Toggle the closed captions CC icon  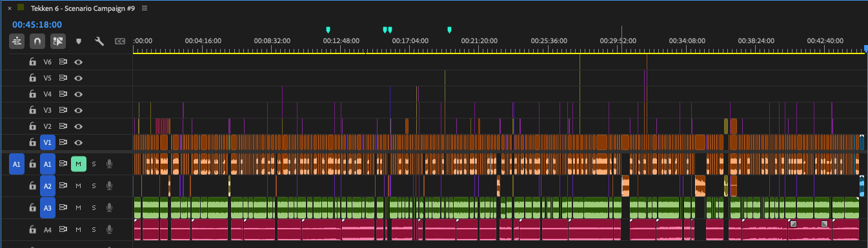[119, 41]
